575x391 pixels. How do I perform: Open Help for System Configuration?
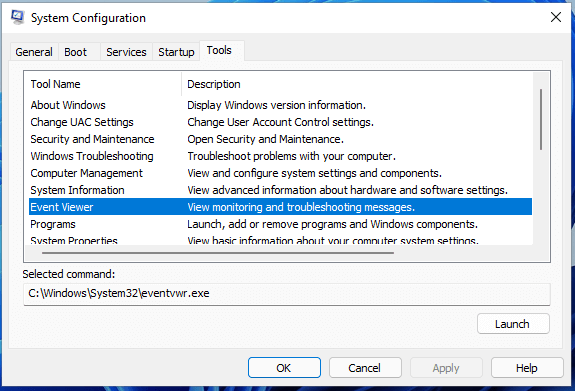click(527, 368)
